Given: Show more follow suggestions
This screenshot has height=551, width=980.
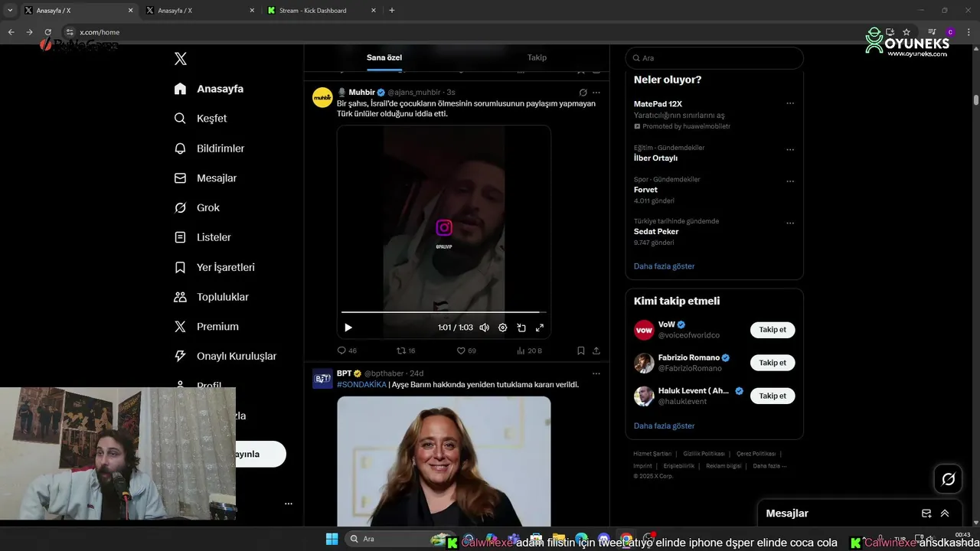Looking at the screenshot, I should click(664, 425).
